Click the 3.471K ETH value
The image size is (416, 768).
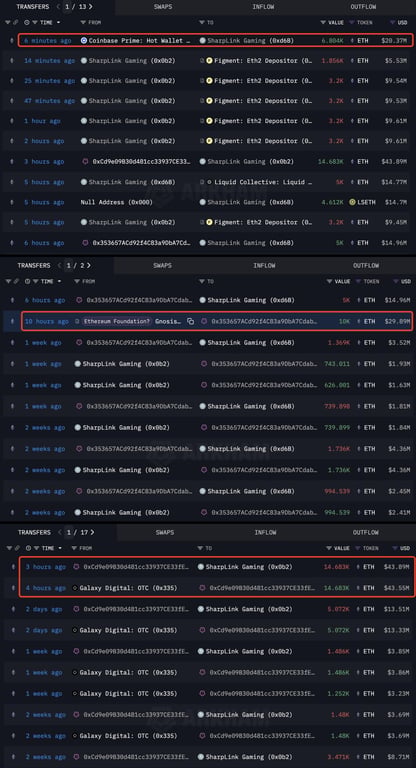[340, 757]
